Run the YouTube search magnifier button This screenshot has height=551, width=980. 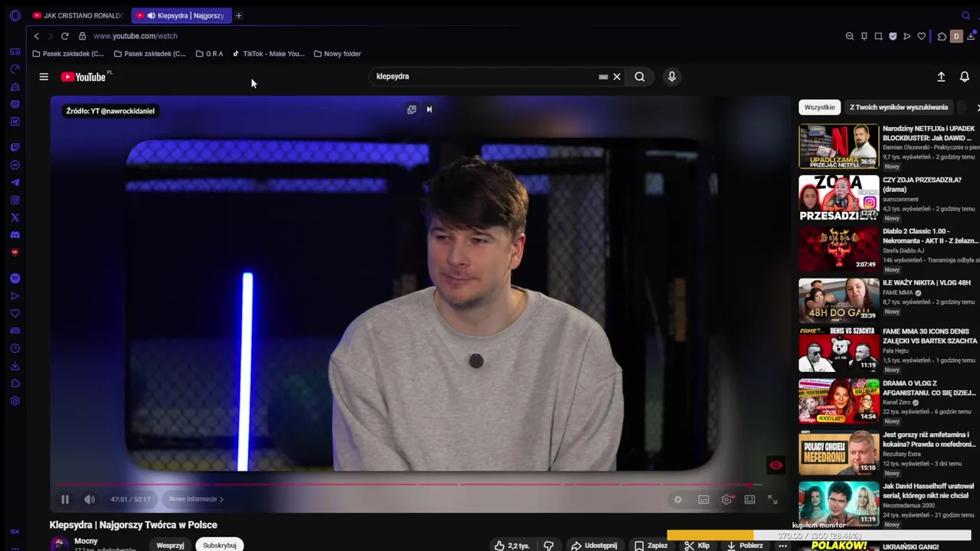pos(639,77)
